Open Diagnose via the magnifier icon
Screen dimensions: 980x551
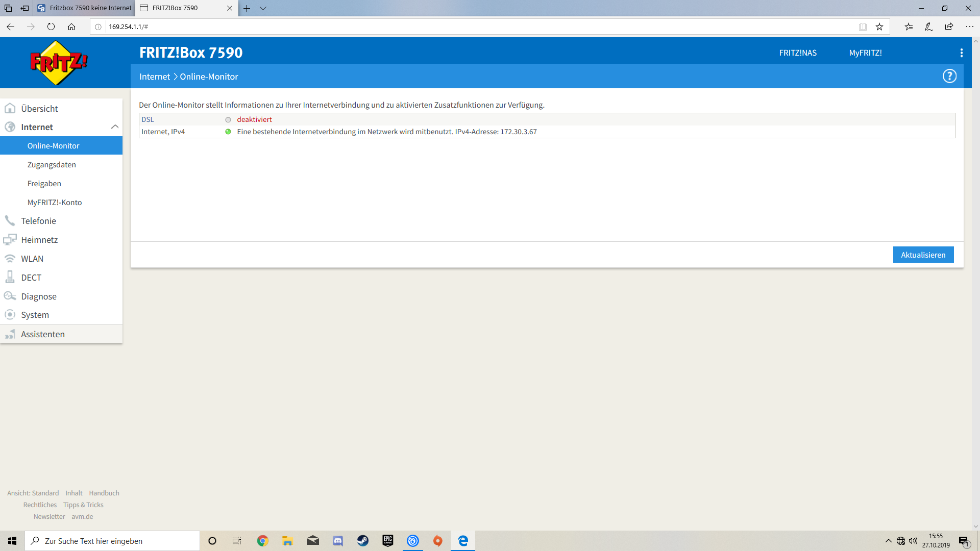point(10,296)
